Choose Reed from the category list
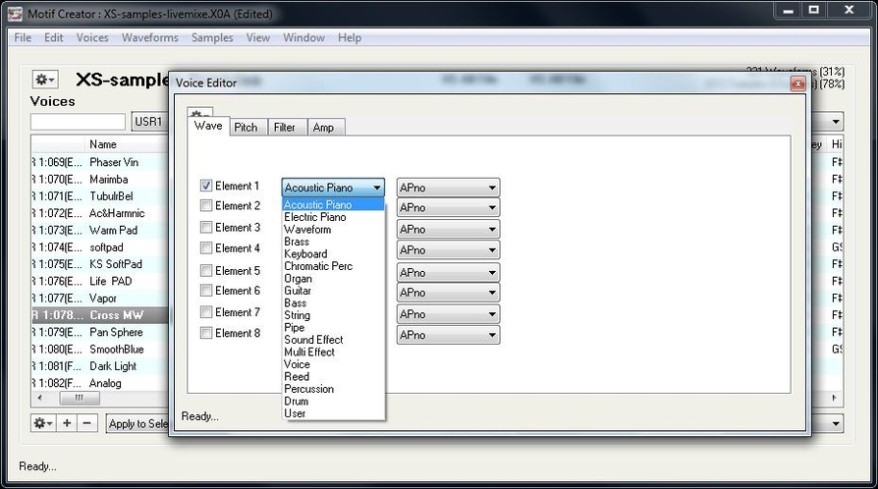 coord(333,377)
